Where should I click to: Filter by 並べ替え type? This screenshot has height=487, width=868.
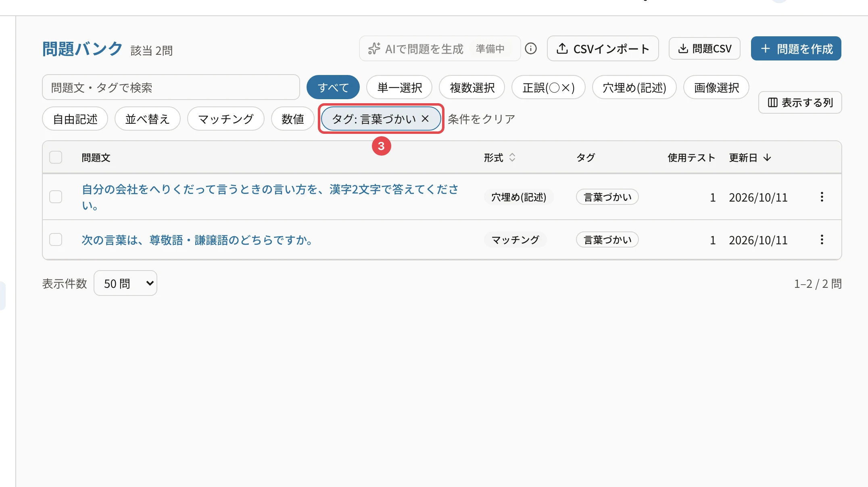148,119
